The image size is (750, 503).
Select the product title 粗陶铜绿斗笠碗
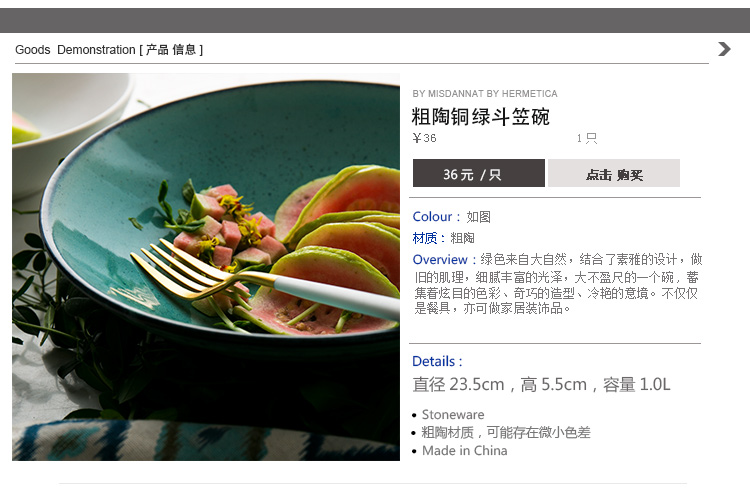pyautogui.click(x=480, y=117)
